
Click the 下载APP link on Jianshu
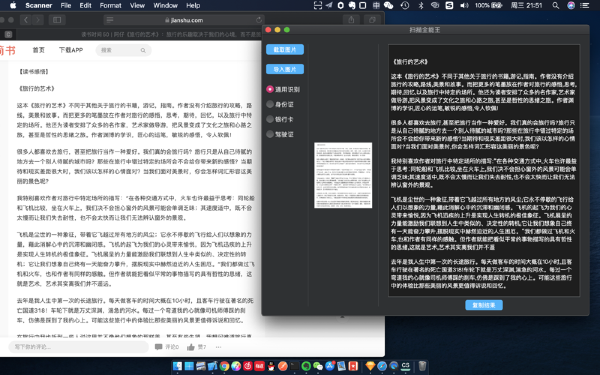coord(71,50)
